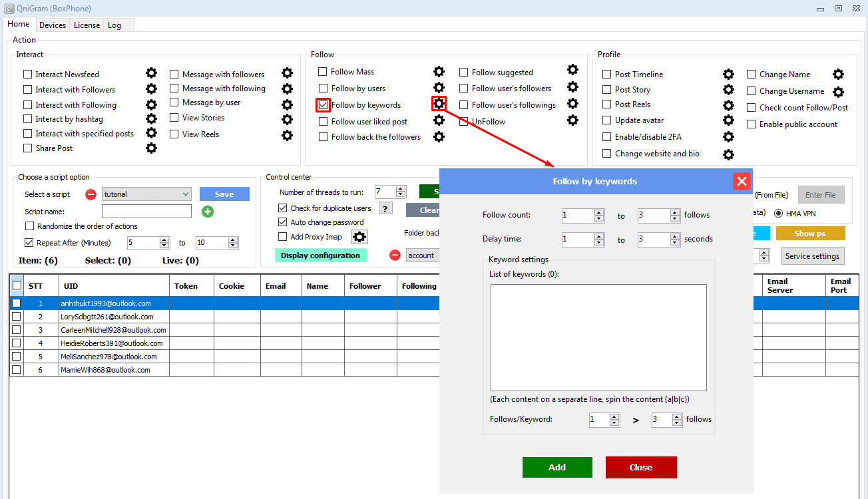Open gear settings for Change Name

838,75
